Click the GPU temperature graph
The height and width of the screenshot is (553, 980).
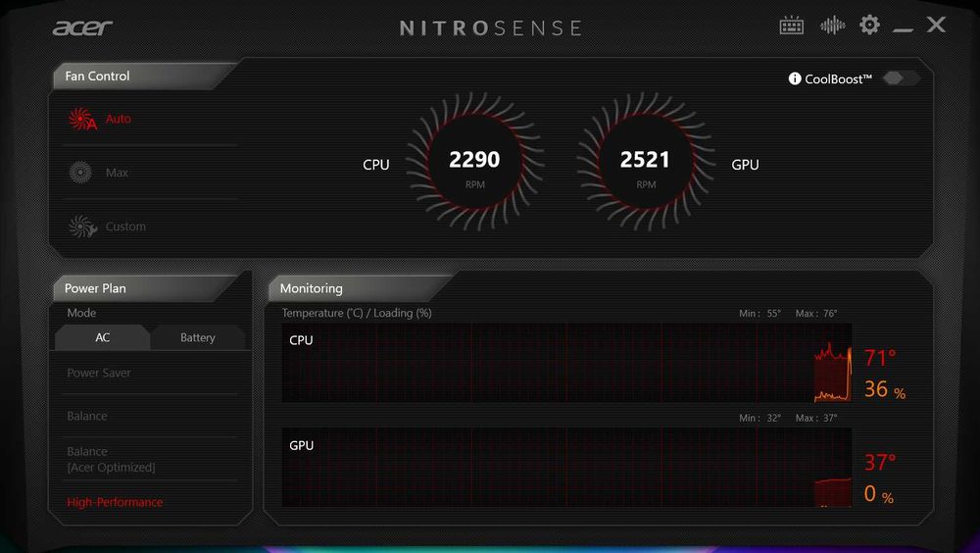pos(566,468)
